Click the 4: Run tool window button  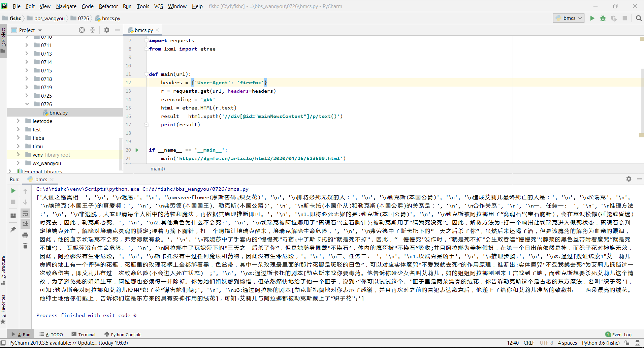21,335
